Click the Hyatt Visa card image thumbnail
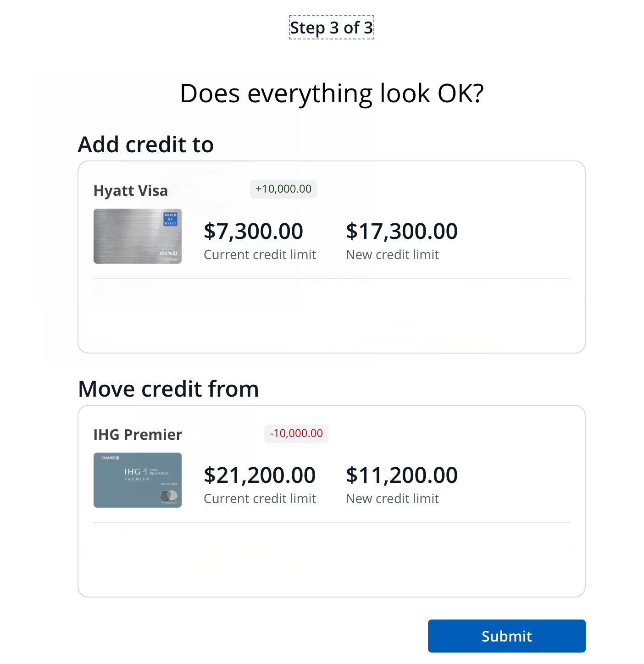The width and height of the screenshot is (644, 664). [x=138, y=236]
